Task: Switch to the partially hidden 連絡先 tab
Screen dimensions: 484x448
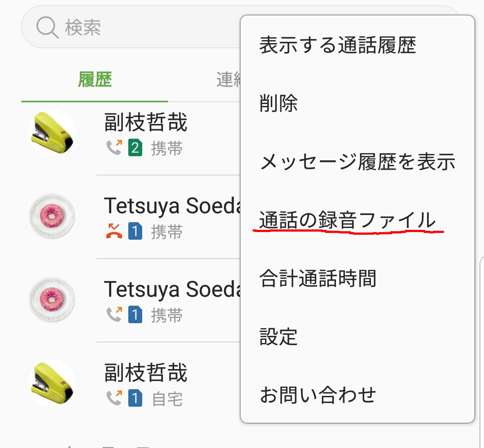Action: tap(228, 80)
